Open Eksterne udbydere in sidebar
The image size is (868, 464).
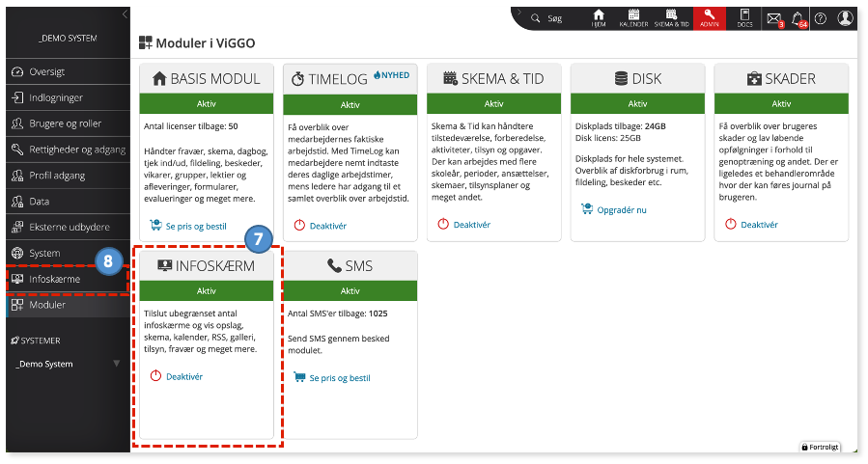tap(69, 228)
